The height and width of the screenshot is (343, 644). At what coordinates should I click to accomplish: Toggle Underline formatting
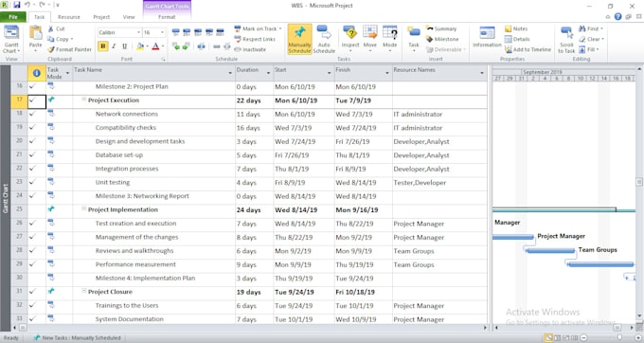124,46
